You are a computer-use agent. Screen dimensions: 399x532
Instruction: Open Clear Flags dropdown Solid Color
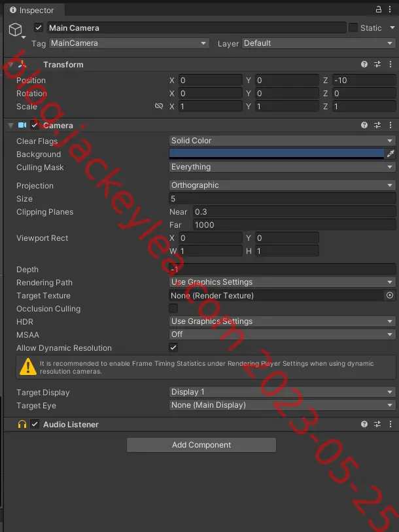point(283,141)
